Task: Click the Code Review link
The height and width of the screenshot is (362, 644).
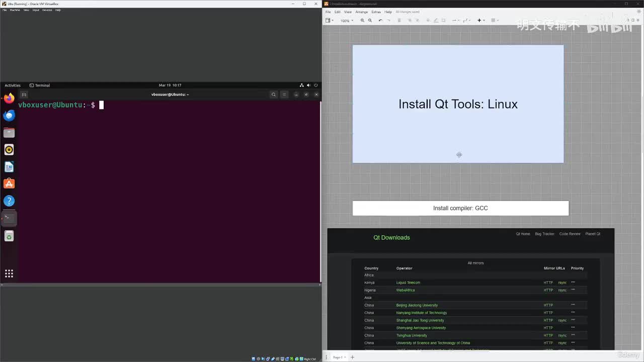Action: point(570,234)
